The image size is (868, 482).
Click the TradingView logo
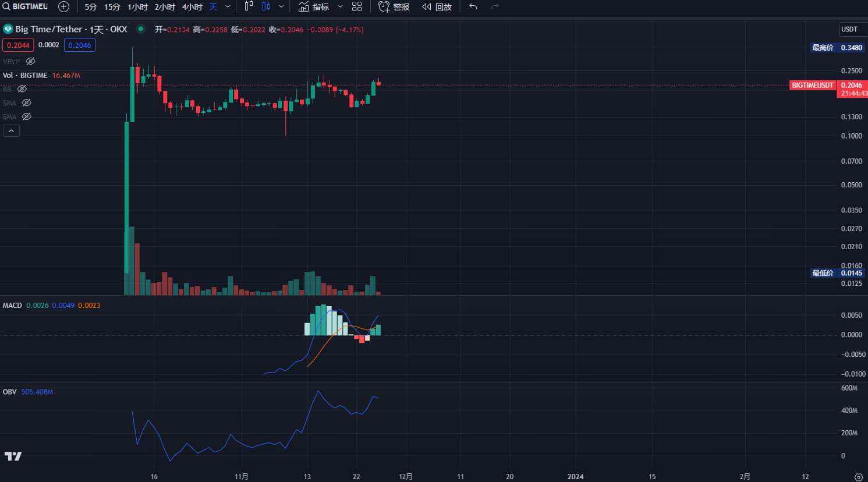[x=13, y=456]
